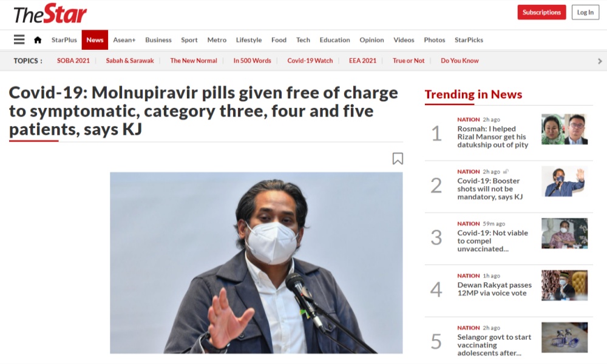
Task: Expand topics bar with right chevron arrow
Action: tap(600, 61)
